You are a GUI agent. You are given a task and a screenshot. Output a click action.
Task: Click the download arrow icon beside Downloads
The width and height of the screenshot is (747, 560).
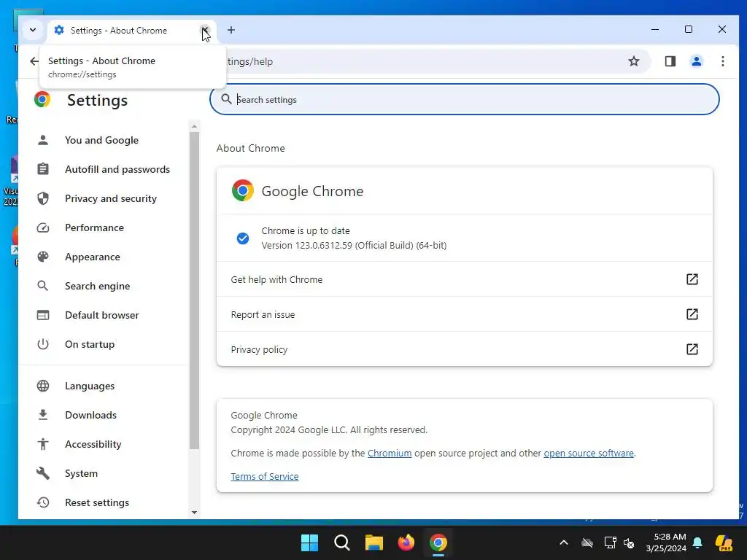click(43, 415)
